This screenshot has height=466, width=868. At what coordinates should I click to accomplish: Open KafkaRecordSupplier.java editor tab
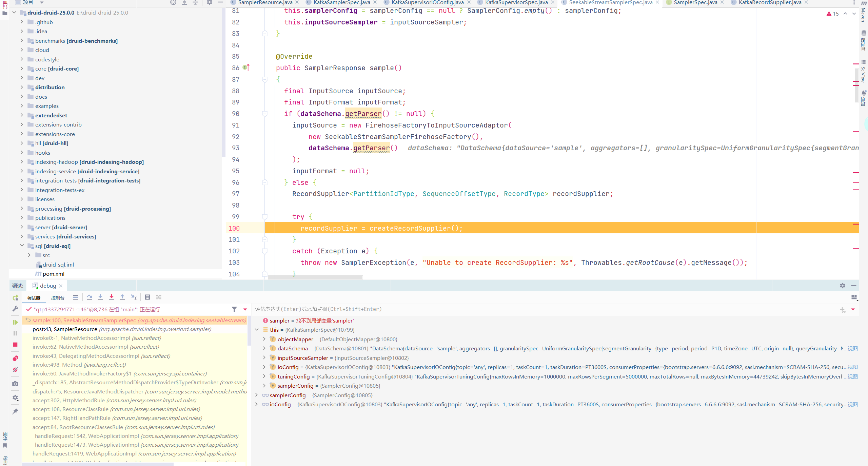pyautogui.click(x=770, y=2)
